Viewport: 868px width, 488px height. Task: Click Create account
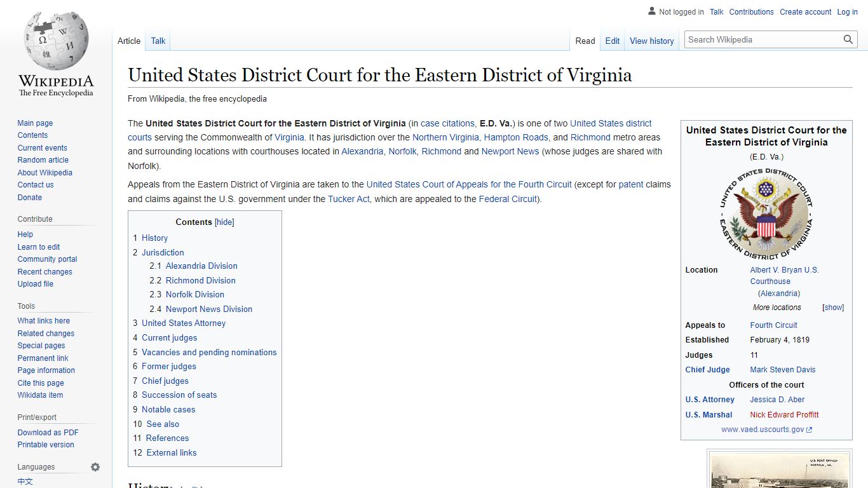point(806,12)
